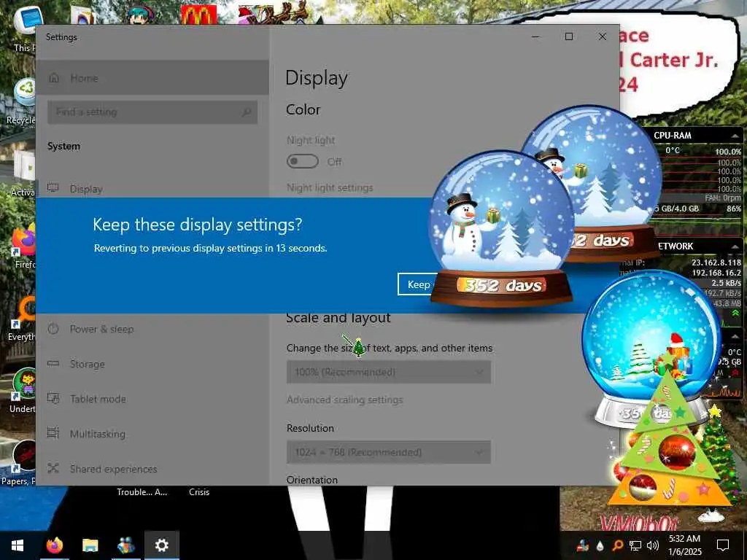The height and width of the screenshot is (560, 747).
Task: Click the 23.162.8.118 IP address value
Action: click(716, 262)
